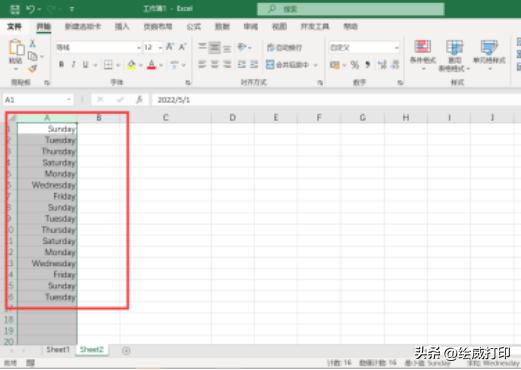Click the Wrap Text button
The image size is (521, 370).
point(284,48)
